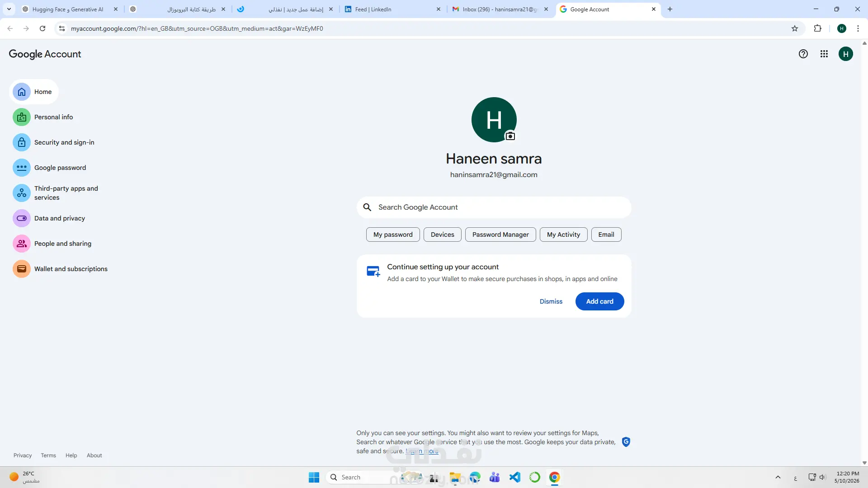Open the Google apps grid
Viewport: 868px width, 488px height.
coord(824,54)
